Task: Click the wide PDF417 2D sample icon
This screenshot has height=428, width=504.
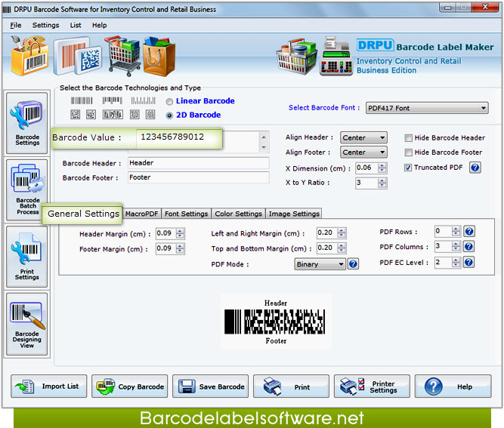Action: coord(113,114)
